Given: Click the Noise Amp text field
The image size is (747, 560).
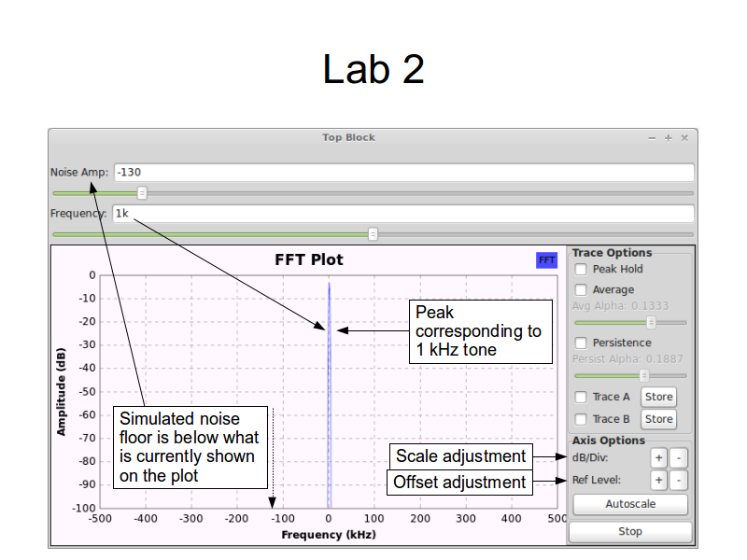Looking at the screenshot, I should pyautogui.click(x=403, y=173).
